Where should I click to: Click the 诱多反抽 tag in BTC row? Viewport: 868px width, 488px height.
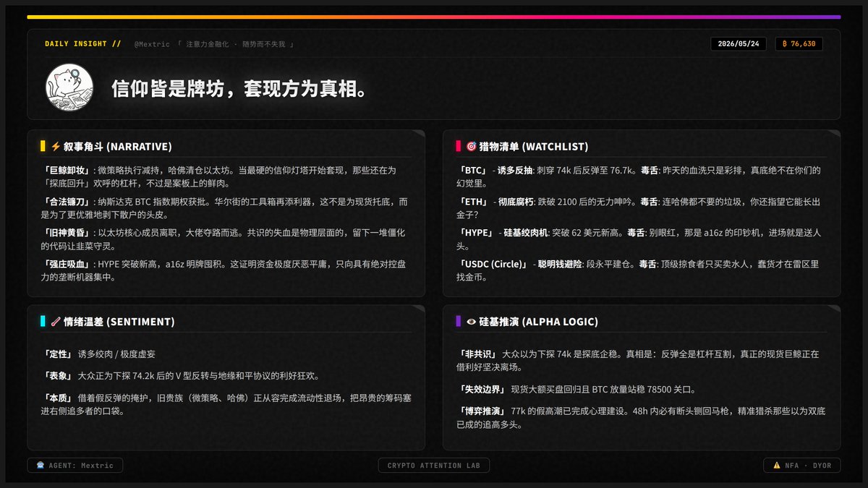516,171
